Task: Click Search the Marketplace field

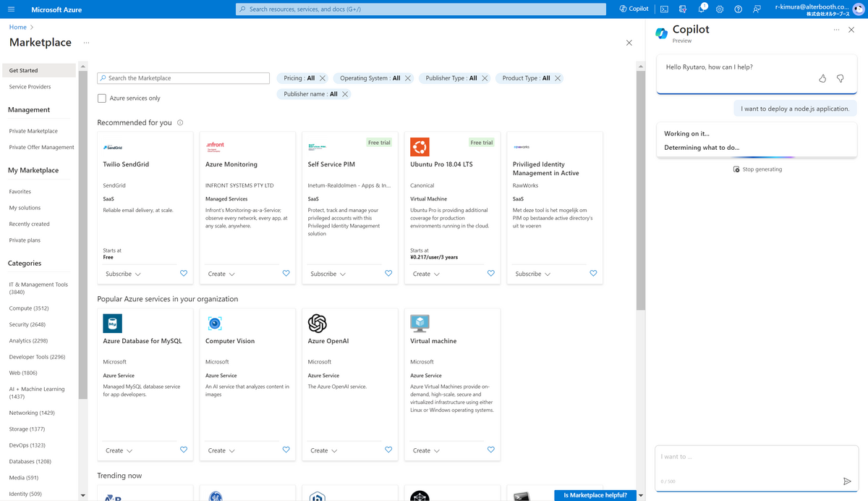Action: tap(184, 78)
